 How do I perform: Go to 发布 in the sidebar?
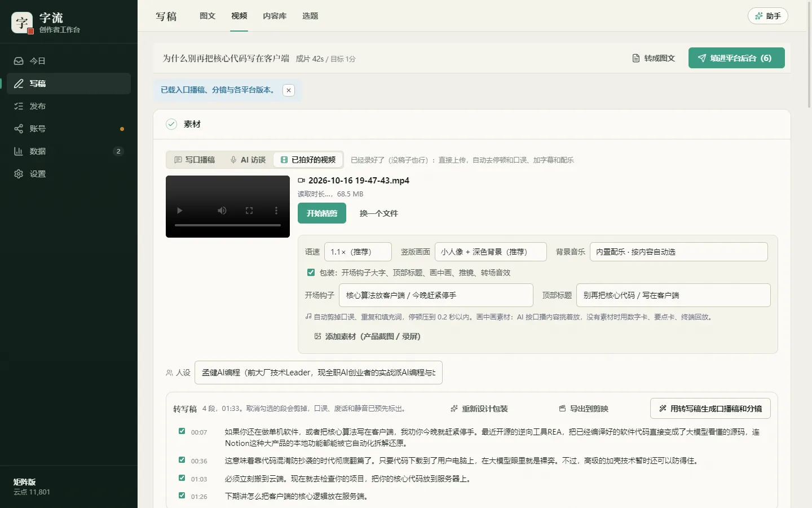tap(69, 106)
